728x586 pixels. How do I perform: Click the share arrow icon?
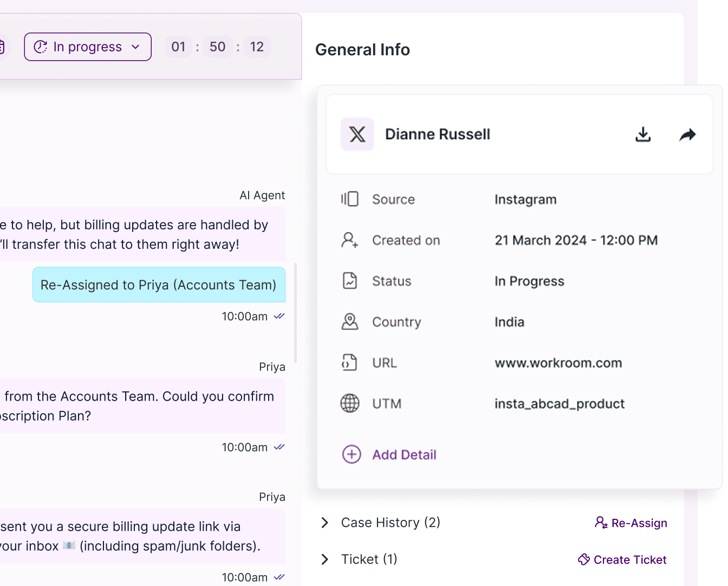[687, 134]
